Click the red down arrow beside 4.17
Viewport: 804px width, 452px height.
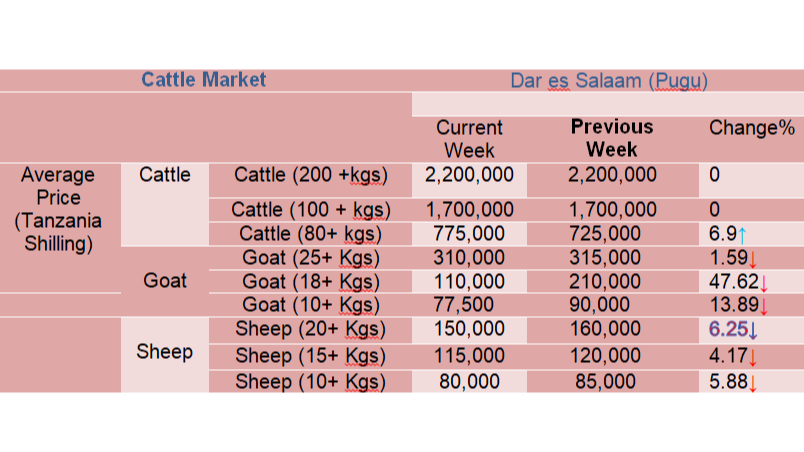[752, 357]
